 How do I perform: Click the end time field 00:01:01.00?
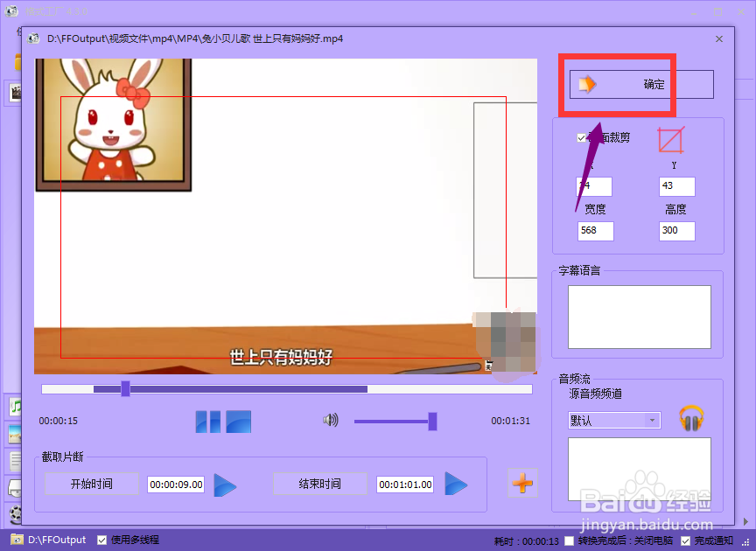tap(405, 485)
